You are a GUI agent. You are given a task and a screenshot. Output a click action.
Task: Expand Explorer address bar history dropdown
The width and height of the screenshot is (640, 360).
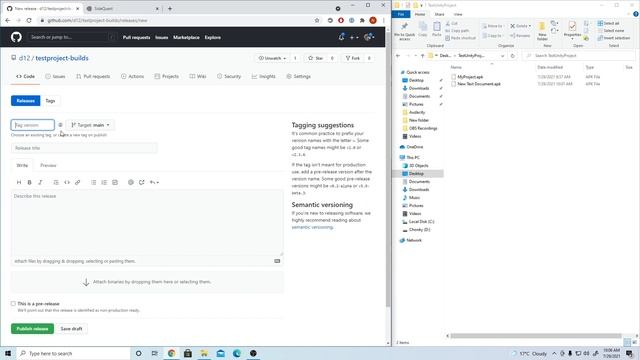coord(502,56)
